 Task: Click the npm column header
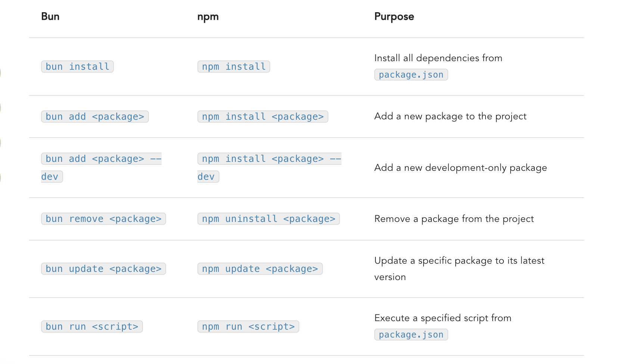coord(208,17)
